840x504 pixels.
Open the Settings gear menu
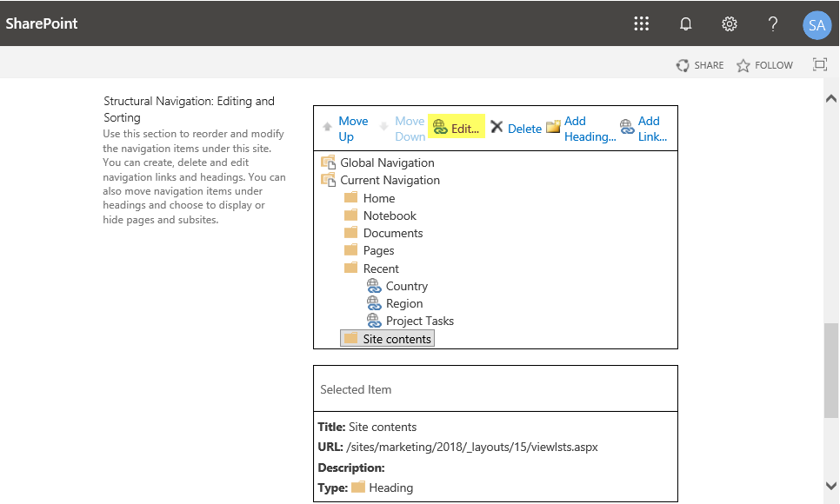point(729,23)
